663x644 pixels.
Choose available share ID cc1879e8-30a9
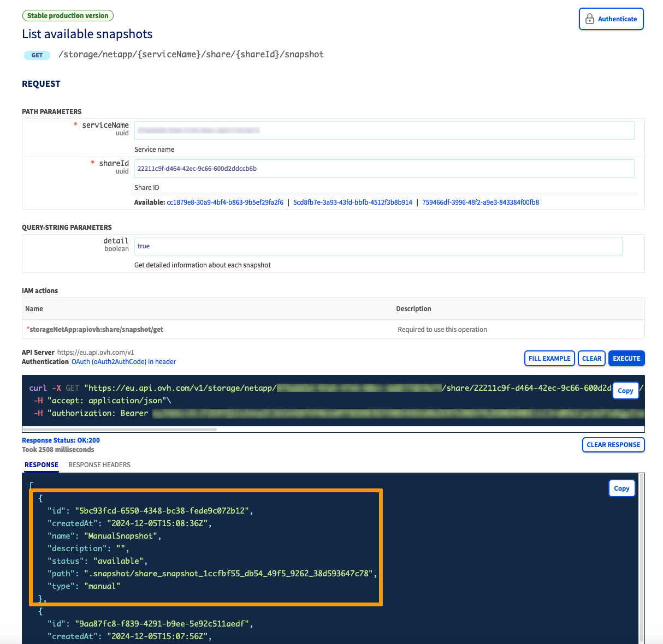[225, 202]
